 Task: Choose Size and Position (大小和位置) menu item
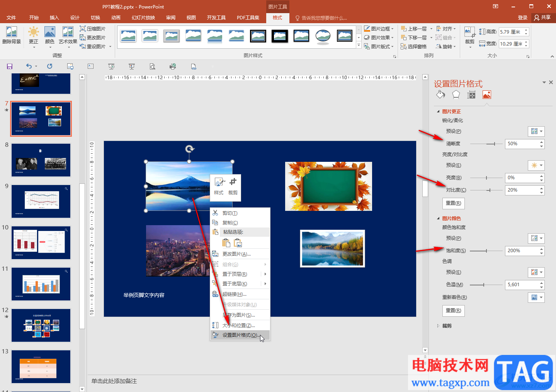coord(240,326)
